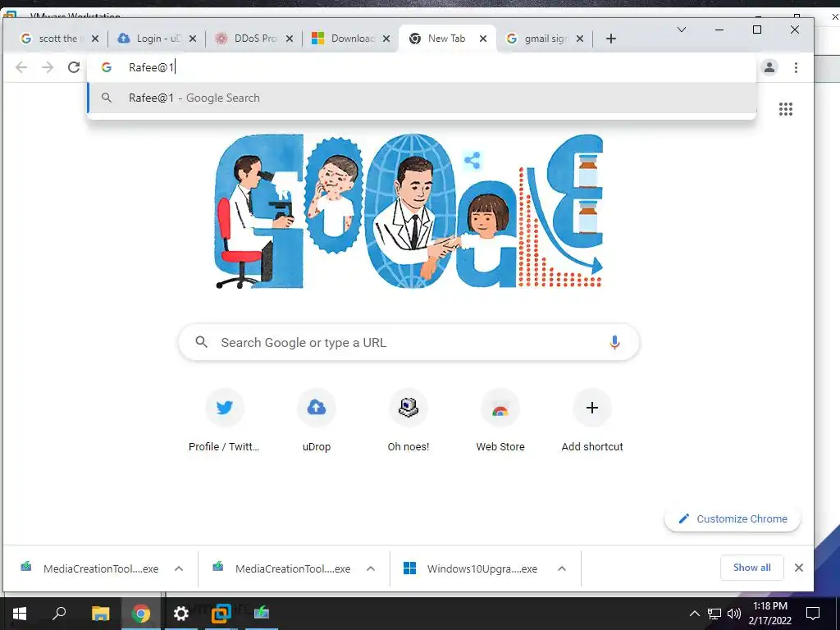Click Customize Chrome button
This screenshot has height=630, width=840.
pos(733,518)
